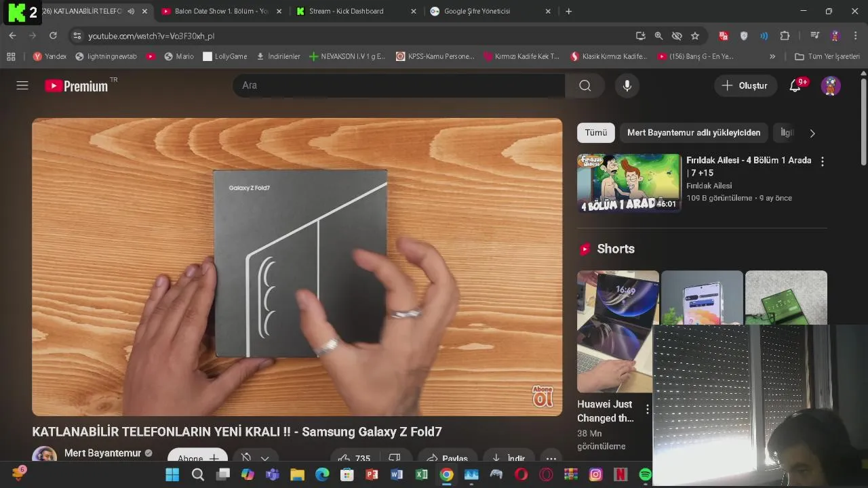Open Chrome three-dot menu
Image resolution: width=868 pixels, height=488 pixels.
pyautogui.click(x=856, y=36)
